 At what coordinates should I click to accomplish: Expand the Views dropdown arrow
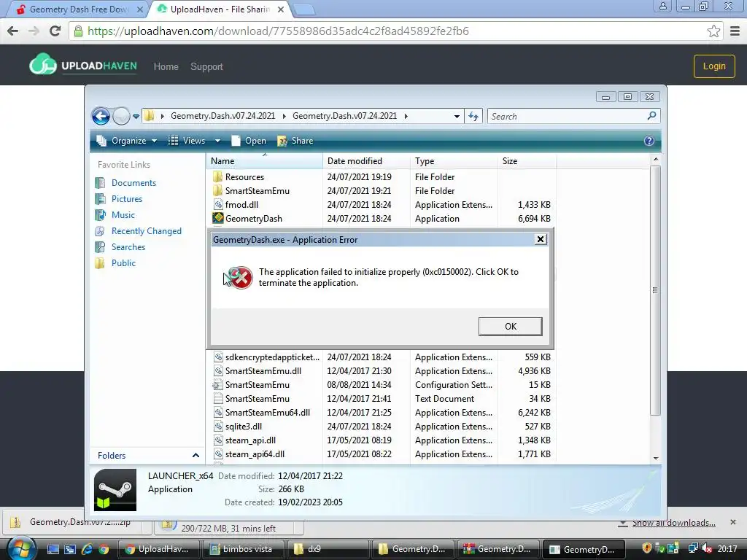coord(217,141)
